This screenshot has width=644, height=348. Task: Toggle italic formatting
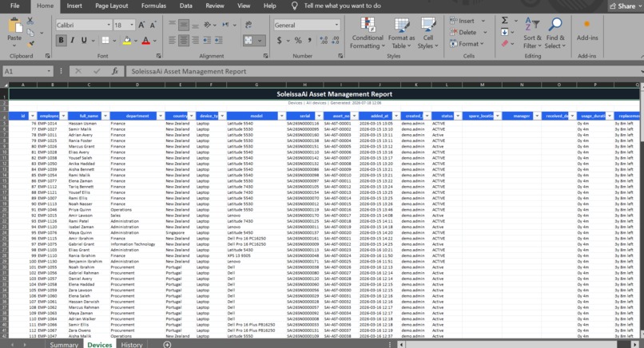[x=72, y=40]
